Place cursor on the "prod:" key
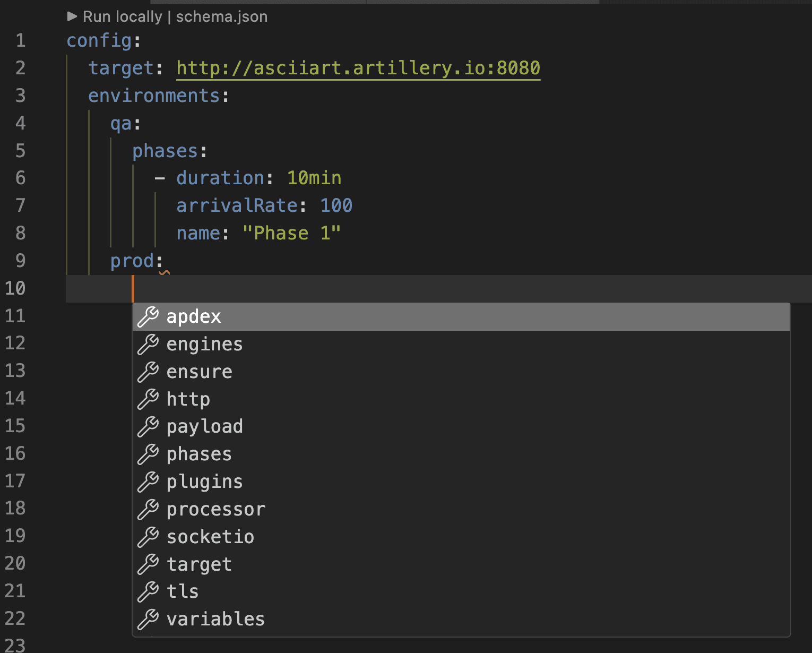 pos(132,261)
